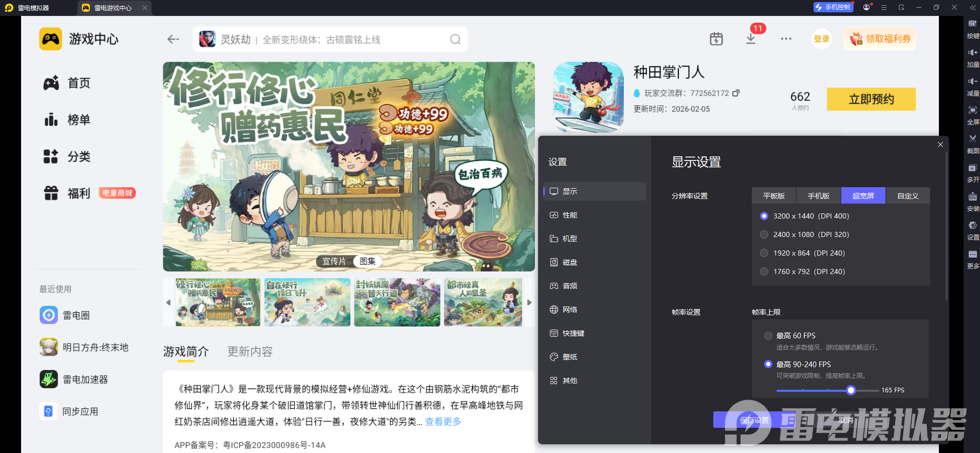
Task: Open 显示 settings section
Action: click(x=595, y=191)
